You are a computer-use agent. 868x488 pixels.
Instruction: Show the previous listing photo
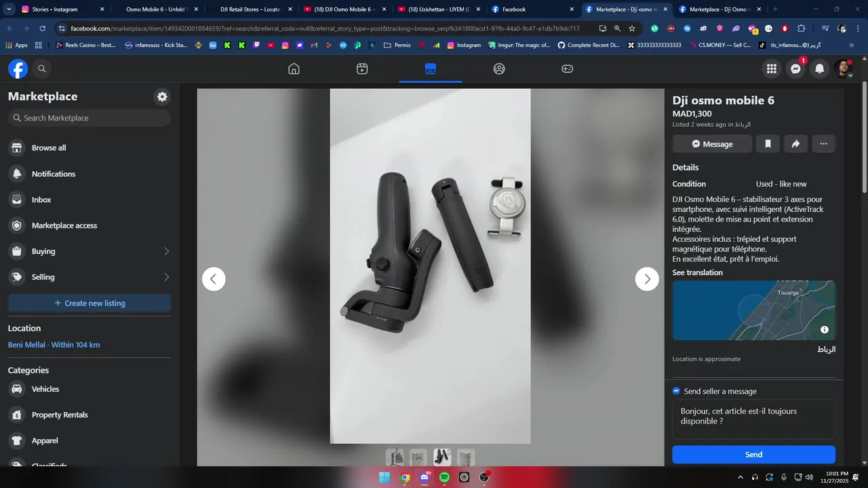click(214, 279)
